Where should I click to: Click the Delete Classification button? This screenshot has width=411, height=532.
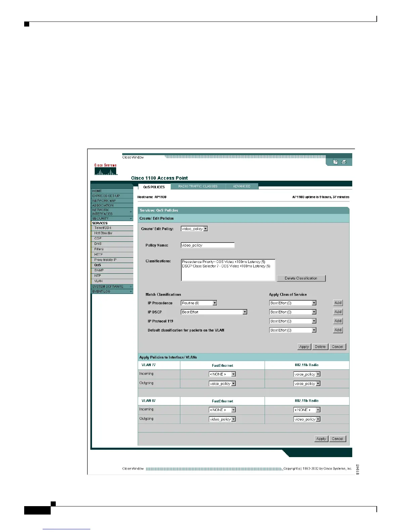pos(301,278)
